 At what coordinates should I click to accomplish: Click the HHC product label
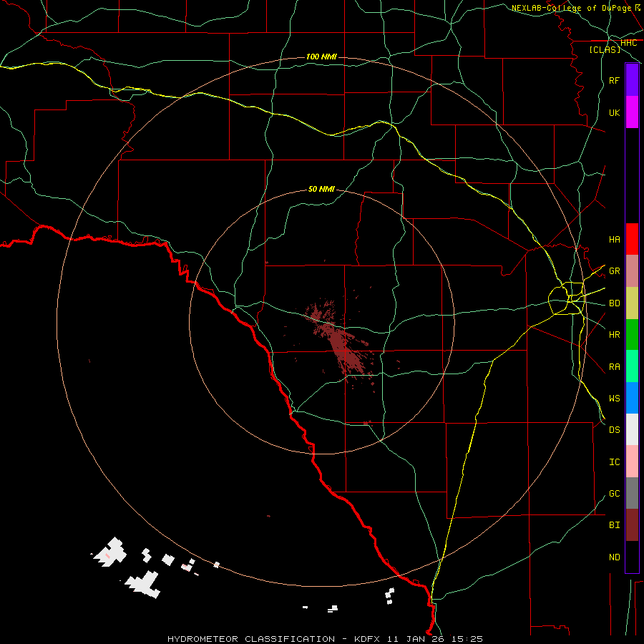(x=628, y=43)
